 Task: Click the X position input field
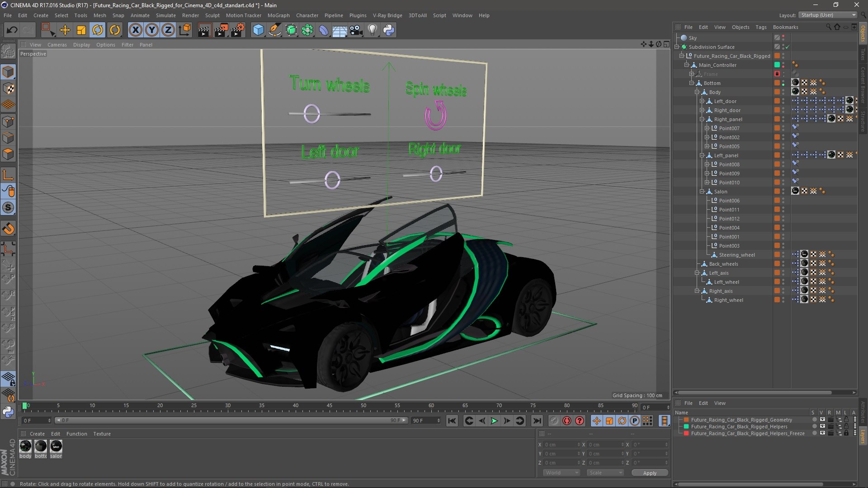click(x=561, y=445)
